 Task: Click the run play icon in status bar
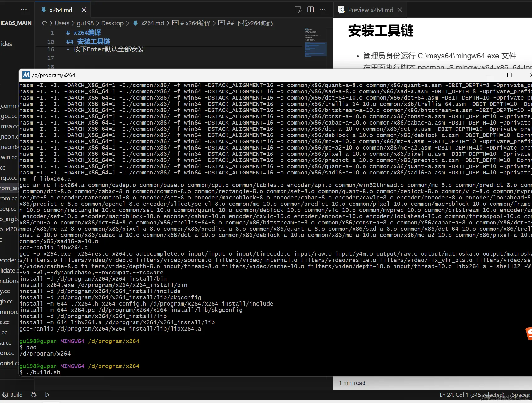(x=47, y=395)
